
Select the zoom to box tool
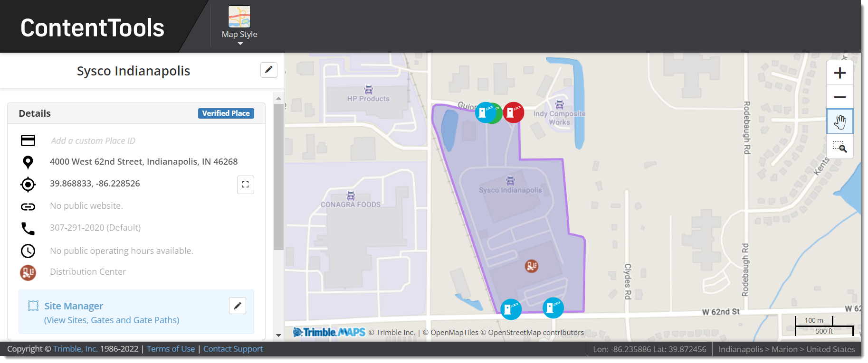840,146
